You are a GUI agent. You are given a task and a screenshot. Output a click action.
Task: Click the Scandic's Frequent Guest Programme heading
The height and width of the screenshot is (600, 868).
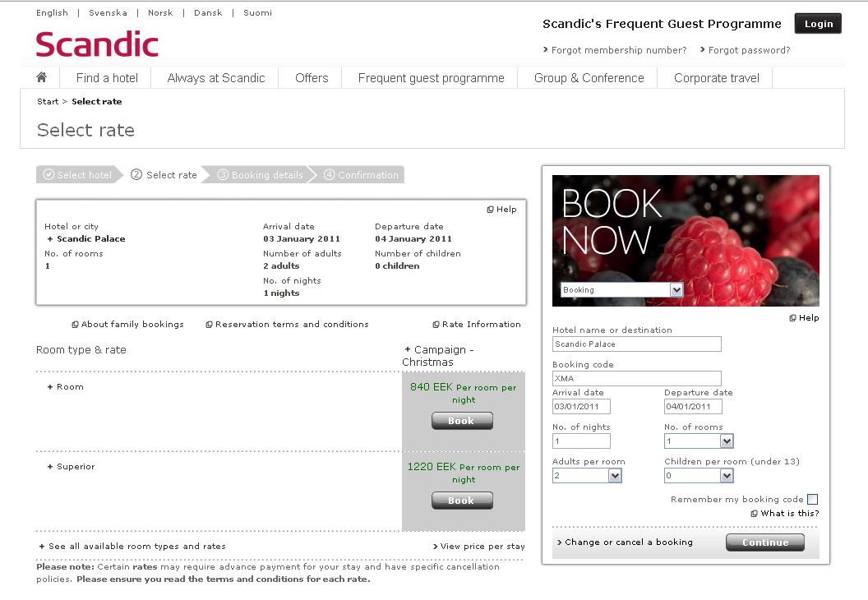(662, 24)
